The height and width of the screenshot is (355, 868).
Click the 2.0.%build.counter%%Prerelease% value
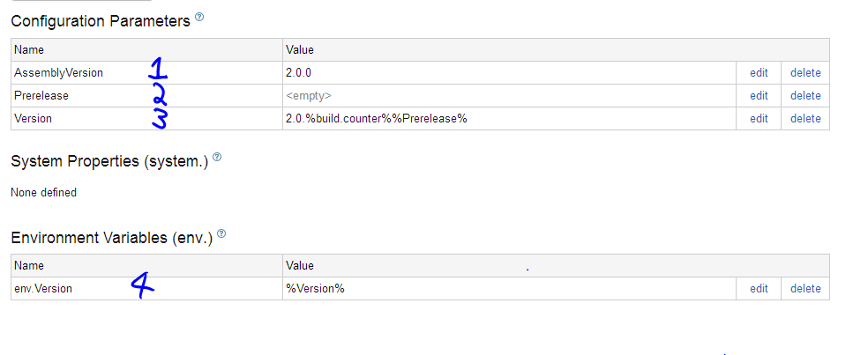(377, 118)
